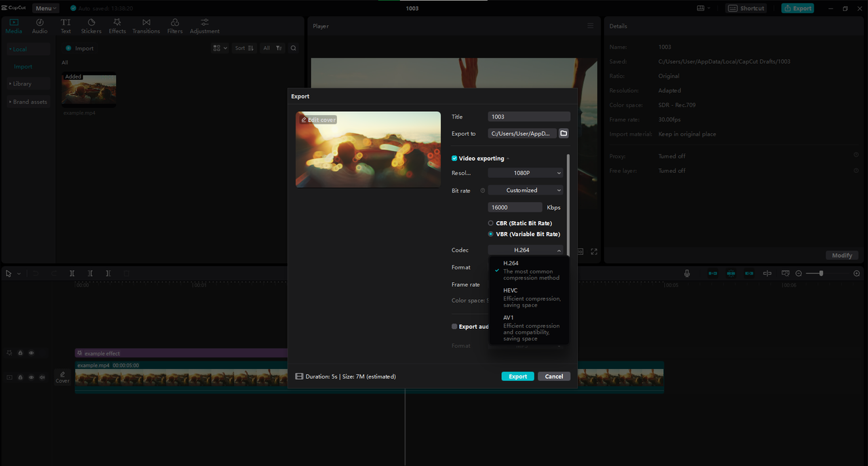
Task: Click the timeline zoom slider
Action: pyautogui.click(x=827, y=273)
